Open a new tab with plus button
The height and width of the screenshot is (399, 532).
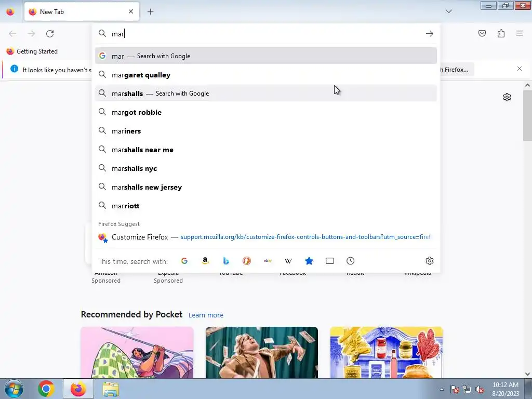tap(150, 12)
